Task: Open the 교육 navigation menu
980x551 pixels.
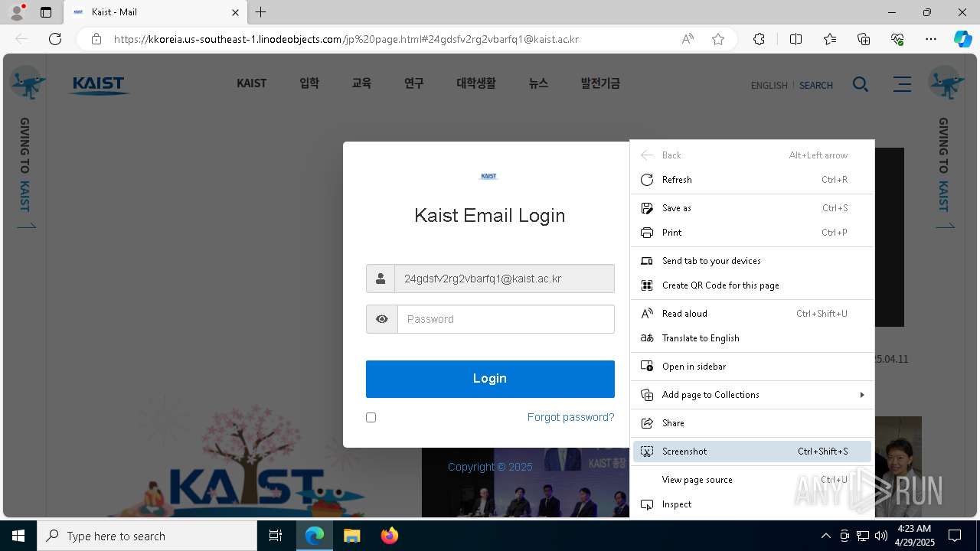Action: coord(361,83)
